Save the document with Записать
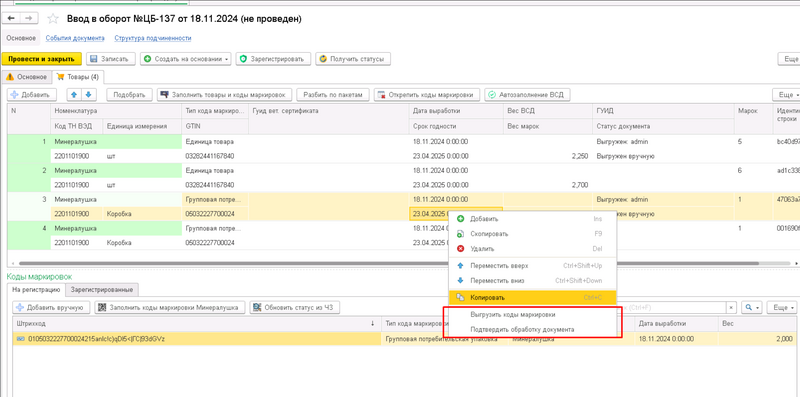Image resolution: width=800 pixels, height=397 pixels. point(111,59)
